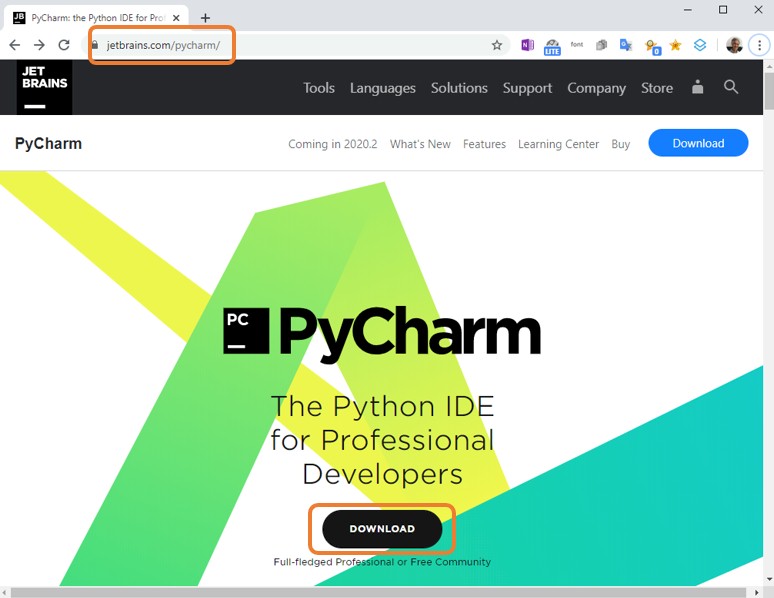Open the Chrome profile avatar
Viewport: 774px width, 598px height.
tap(734, 45)
